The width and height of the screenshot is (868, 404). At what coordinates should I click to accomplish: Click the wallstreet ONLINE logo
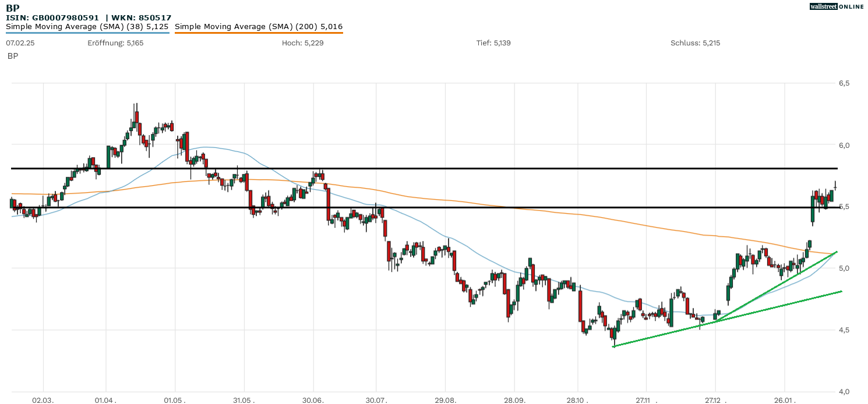tap(837, 6)
